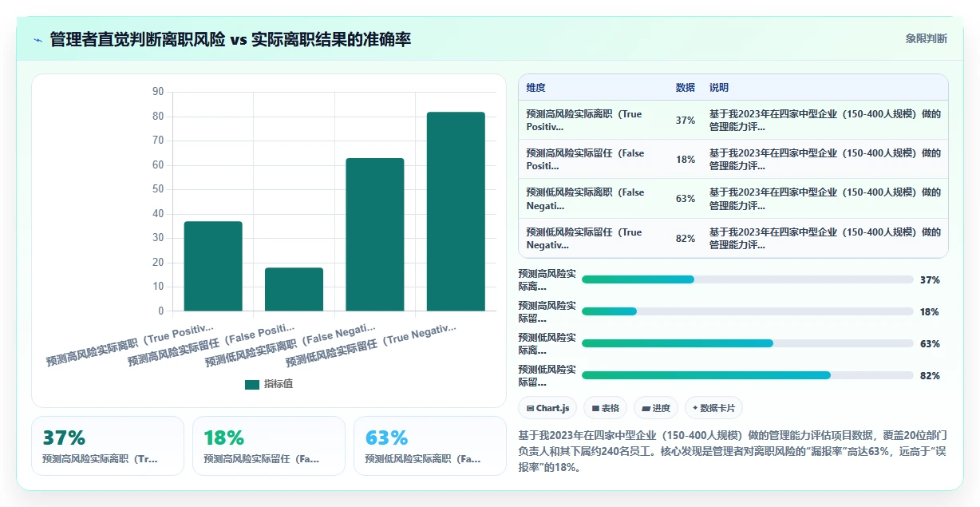The image size is (980, 507).
Task: Click the chart title heading text
Action: pyautogui.click(x=230, y=39)
